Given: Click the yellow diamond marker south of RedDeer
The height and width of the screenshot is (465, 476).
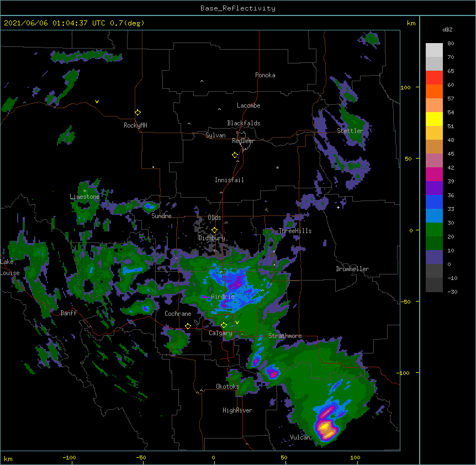Looking at the screenshot, I should [x=235, y=155].
